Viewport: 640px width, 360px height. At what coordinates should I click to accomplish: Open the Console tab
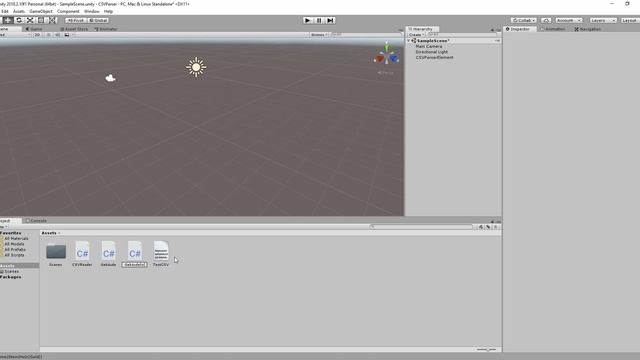point(36,220)
